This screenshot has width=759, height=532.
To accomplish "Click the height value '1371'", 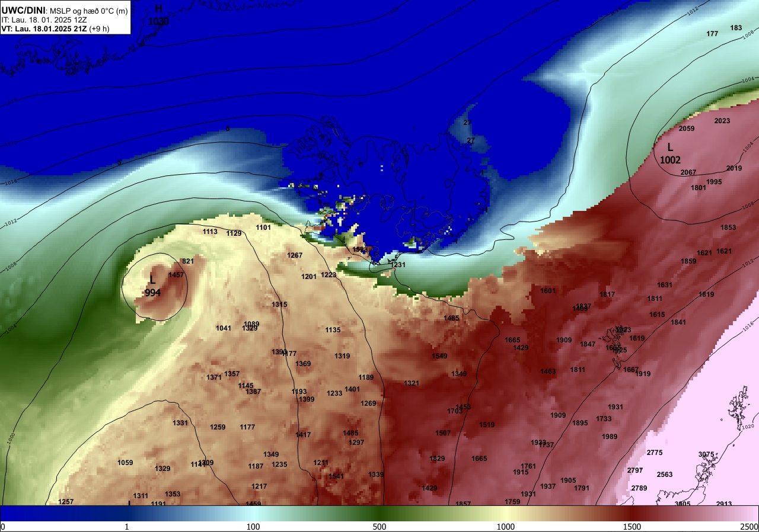I will pyautogui.click(x=214, y=377).
